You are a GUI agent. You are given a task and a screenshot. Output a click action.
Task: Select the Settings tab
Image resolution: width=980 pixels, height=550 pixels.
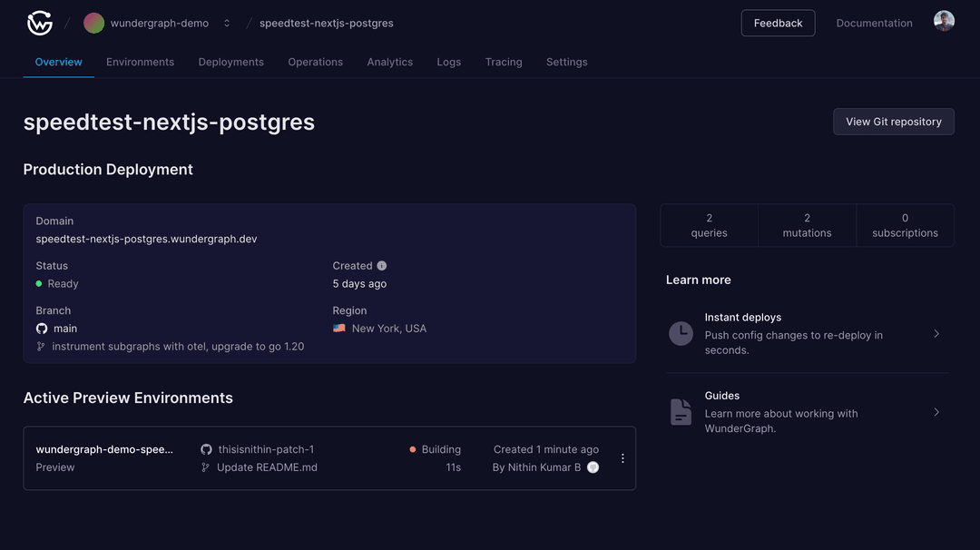tap(566, 62)
